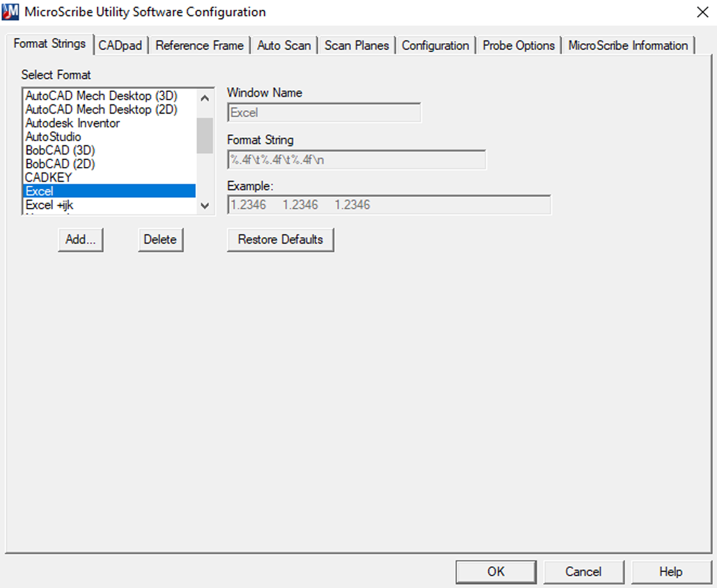The height and width of the screenshot is (588, 717).
Task: Select the Excel format entry
Action: click(110, 191)
